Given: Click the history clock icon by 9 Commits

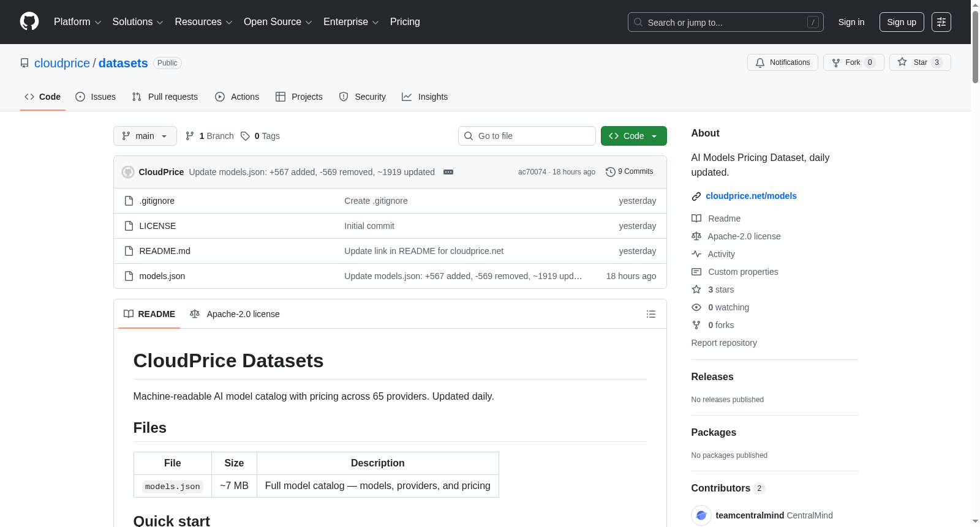Looking at the screenshot, I should pyautogui.click(x=611, y=172).
